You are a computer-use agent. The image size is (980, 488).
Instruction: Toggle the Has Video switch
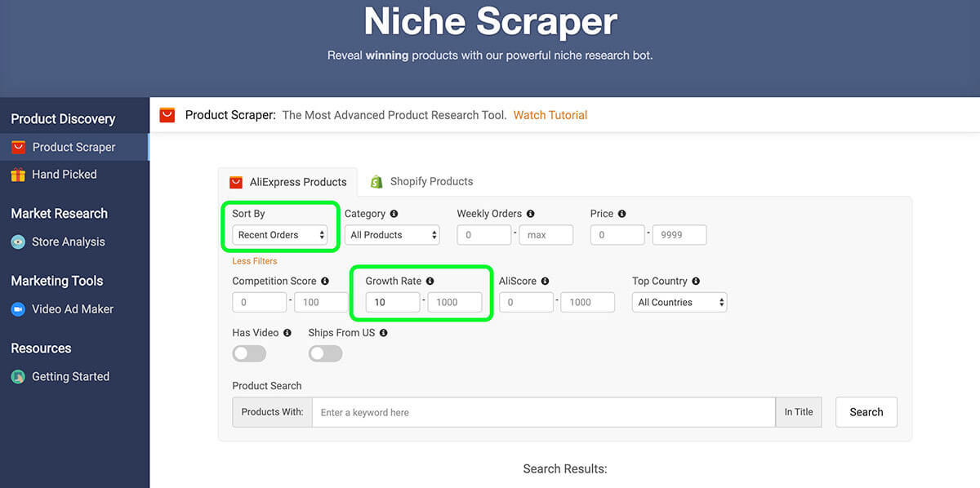coord(249,353)
